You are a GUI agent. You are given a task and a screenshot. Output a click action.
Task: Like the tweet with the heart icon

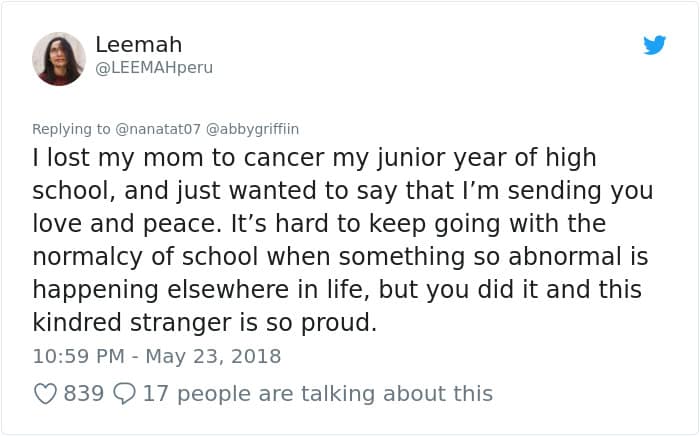pyautogui.click(x=46, y=394)
